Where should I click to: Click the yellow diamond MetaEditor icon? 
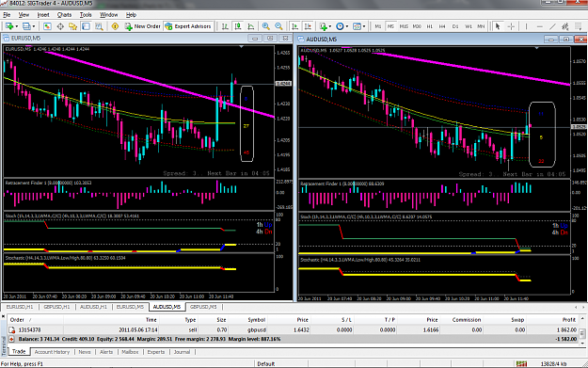tap(115, 26)
